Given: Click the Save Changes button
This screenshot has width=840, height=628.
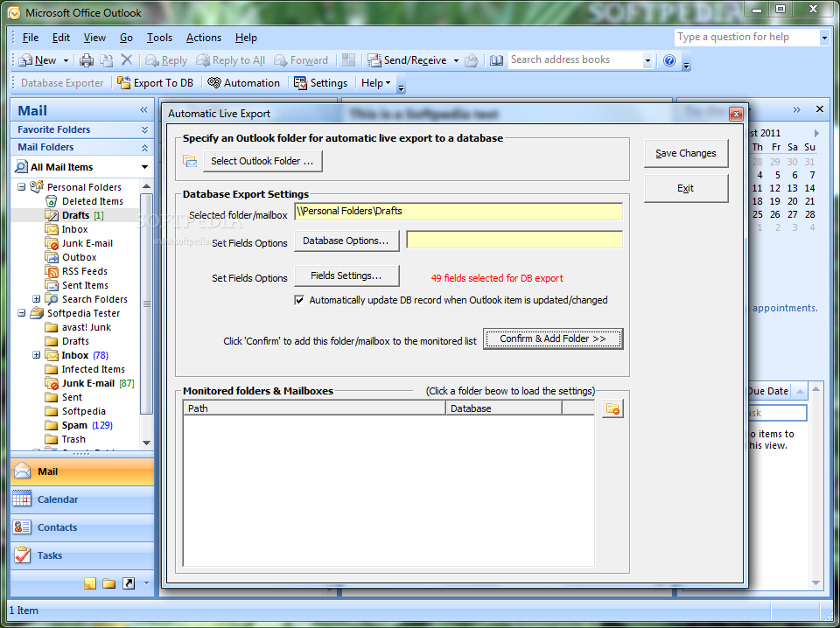Looking at the screenshot, I should pyautogui.click(x=686, y=153).
